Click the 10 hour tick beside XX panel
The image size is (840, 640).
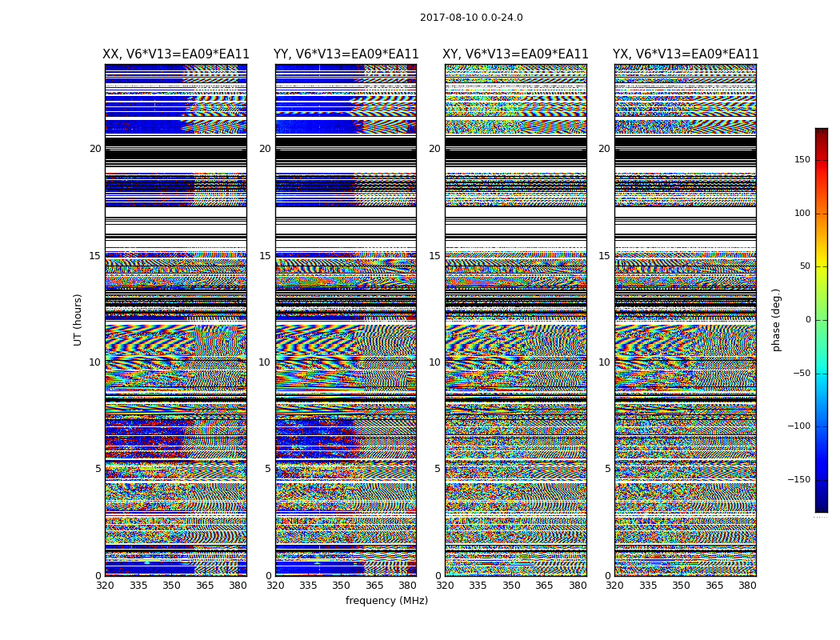pyautogui.click(x=95, y=362)
